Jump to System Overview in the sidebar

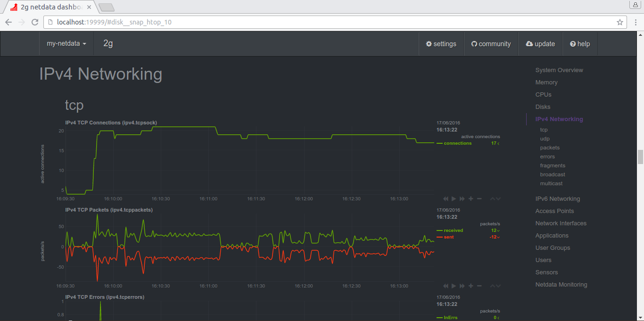559,70
